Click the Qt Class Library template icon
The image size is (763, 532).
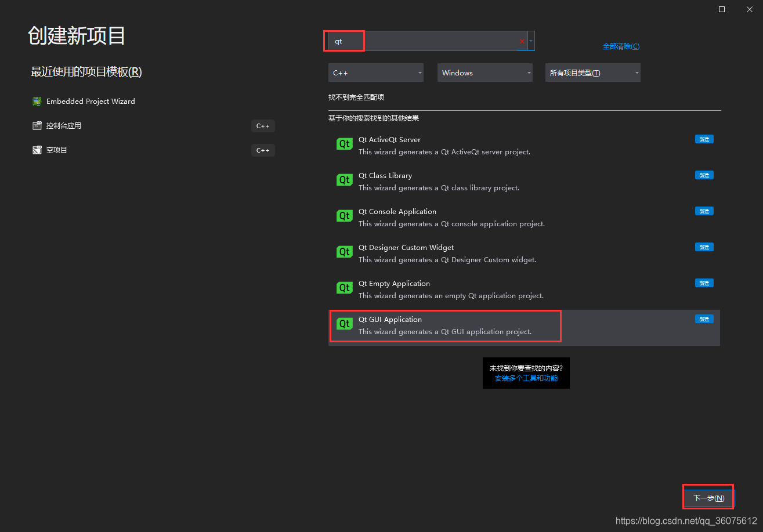(345, 180)
